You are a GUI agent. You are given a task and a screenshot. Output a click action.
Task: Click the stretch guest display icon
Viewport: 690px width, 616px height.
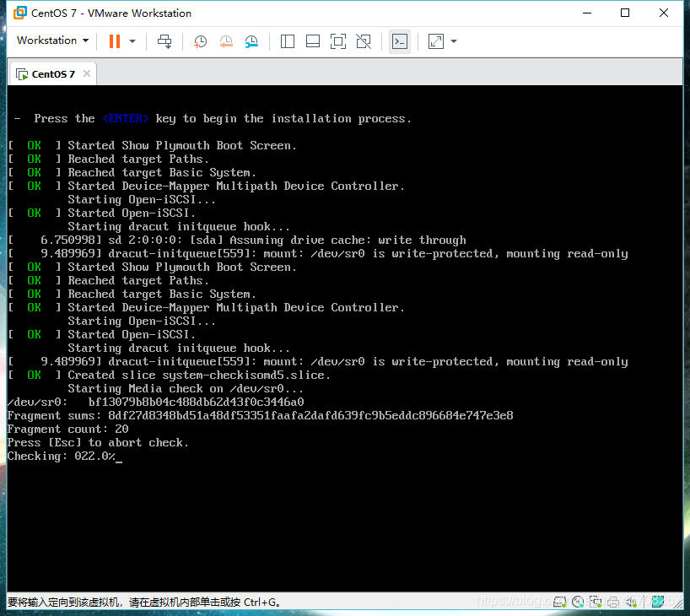click(x=435, y=41)
